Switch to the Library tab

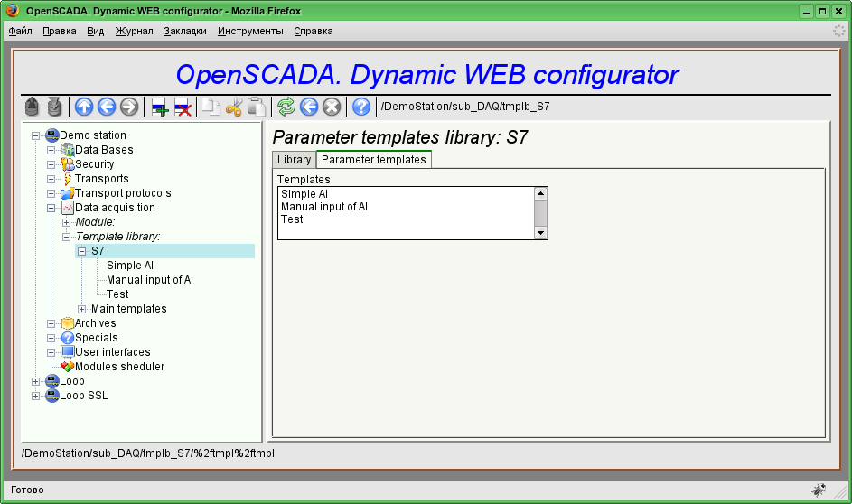click(294, 160)
